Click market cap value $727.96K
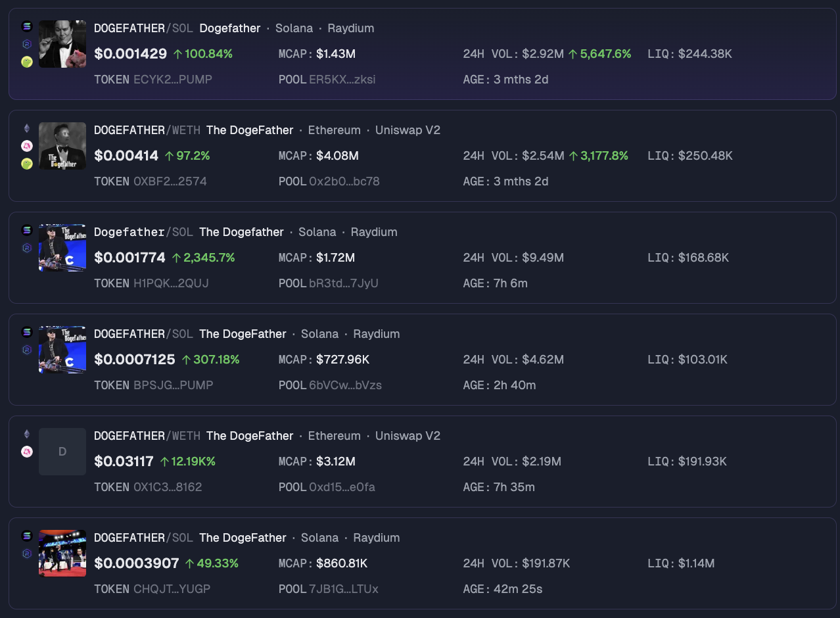The width and height of the screenshot is (840, 618). tap(342, 360)
